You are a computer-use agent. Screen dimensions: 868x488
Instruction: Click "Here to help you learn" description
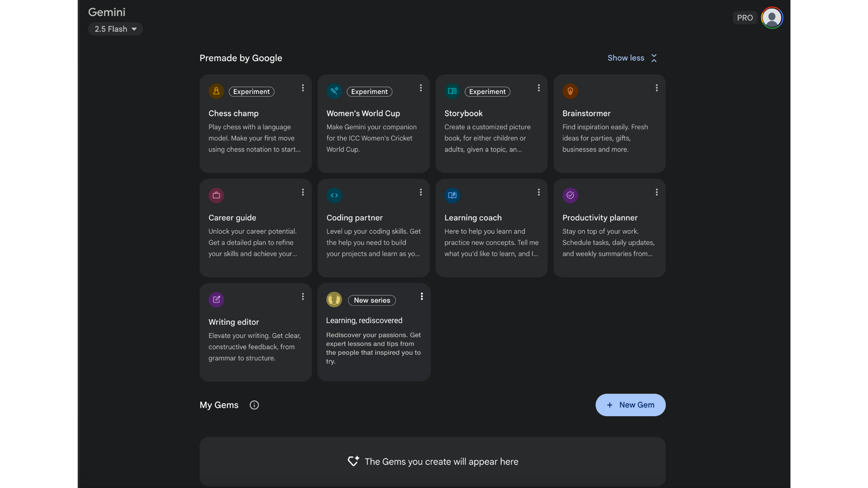(x=491, y=243)
